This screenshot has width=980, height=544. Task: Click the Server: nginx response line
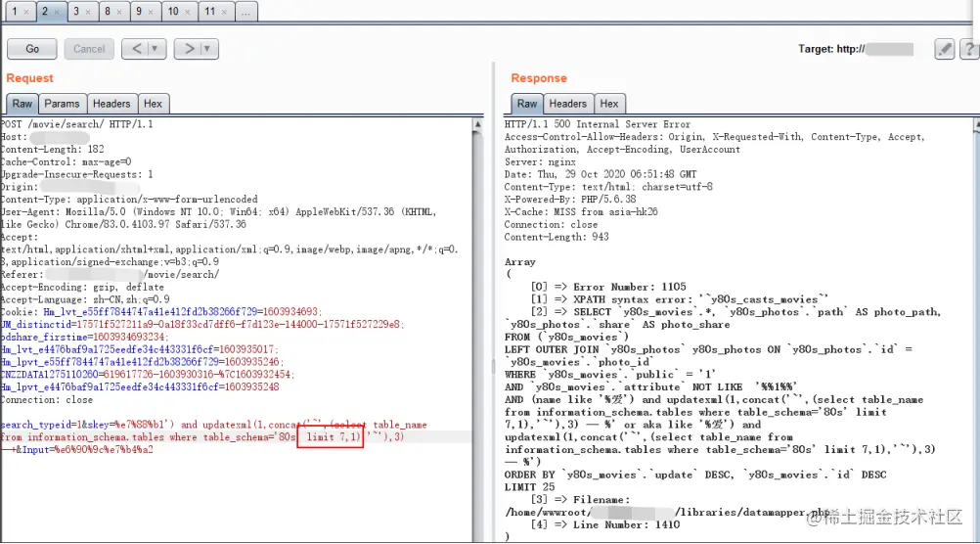pos(540,162)
